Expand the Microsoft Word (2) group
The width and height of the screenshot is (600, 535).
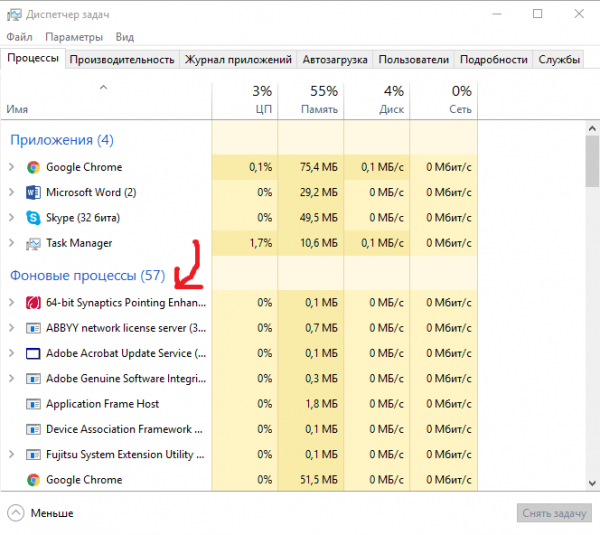point(11,192)
